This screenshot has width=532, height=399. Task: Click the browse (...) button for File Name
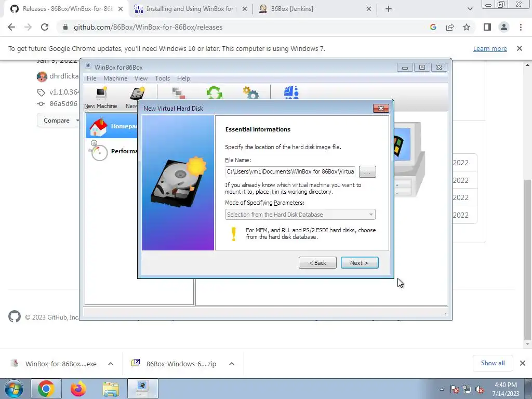(367, 171)
